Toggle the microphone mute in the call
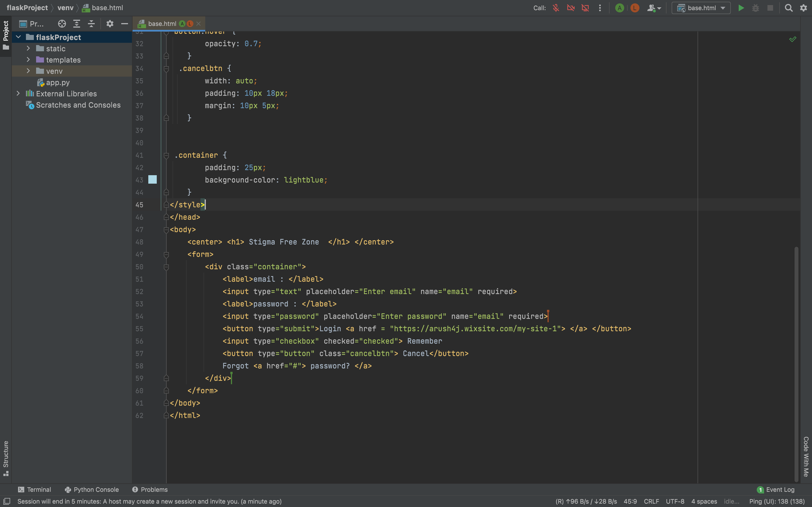Image resolution: width=812 pixels, height=507 pixels. tap(556, 8)
